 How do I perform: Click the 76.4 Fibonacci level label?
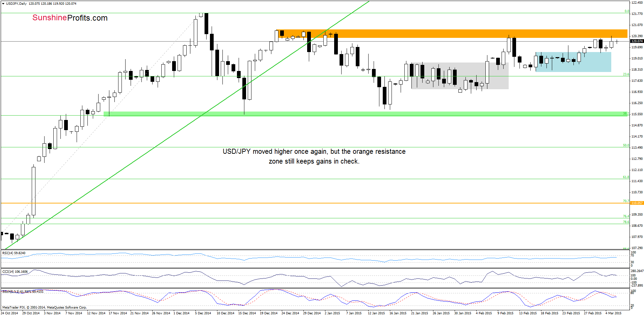click(626, 216)
